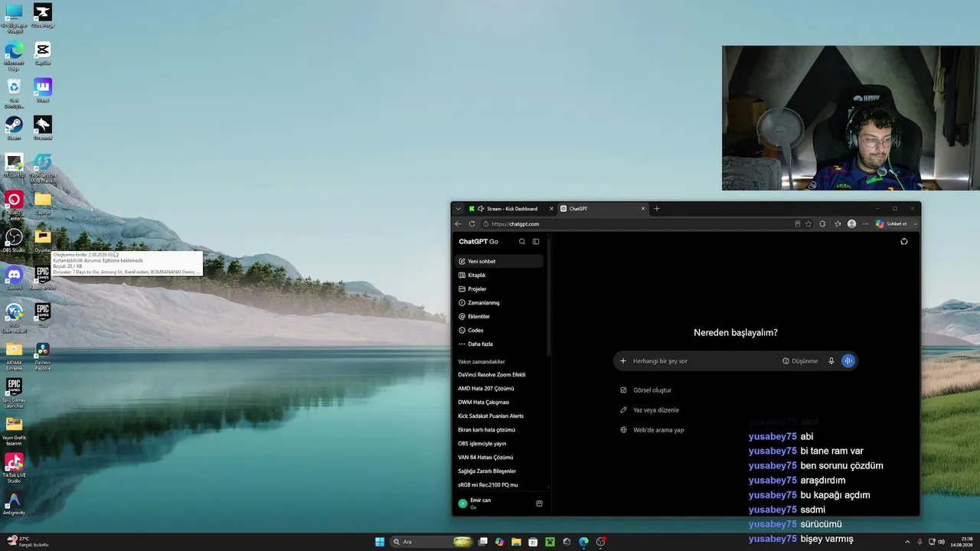Screen dimensions: 980x551
Task: Open the Steam desktop shortcut
Action: (x=14, y=127)
